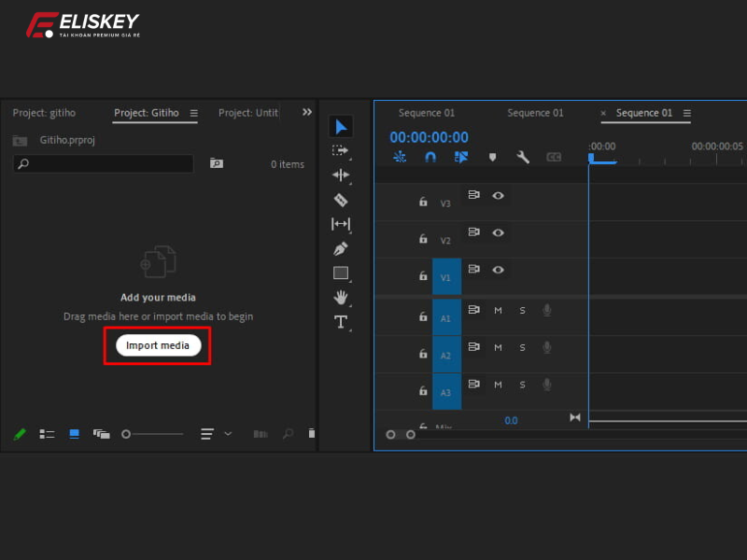Toggle snap magnet in timeline
The width and height of the screenshot is (747, 560).
coord(430,158)
